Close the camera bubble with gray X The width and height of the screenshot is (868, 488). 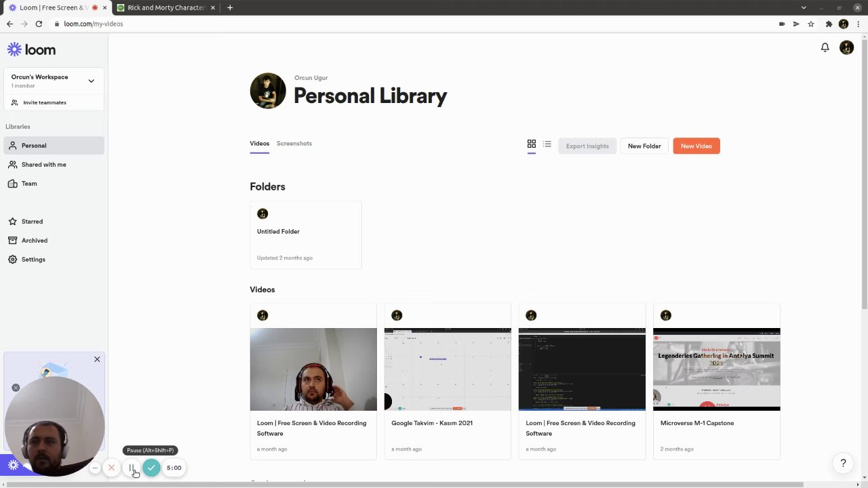(16, 388)
